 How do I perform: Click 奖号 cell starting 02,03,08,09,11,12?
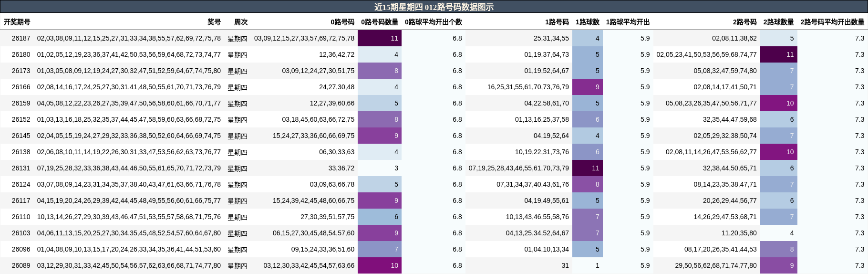click(129, 38)
